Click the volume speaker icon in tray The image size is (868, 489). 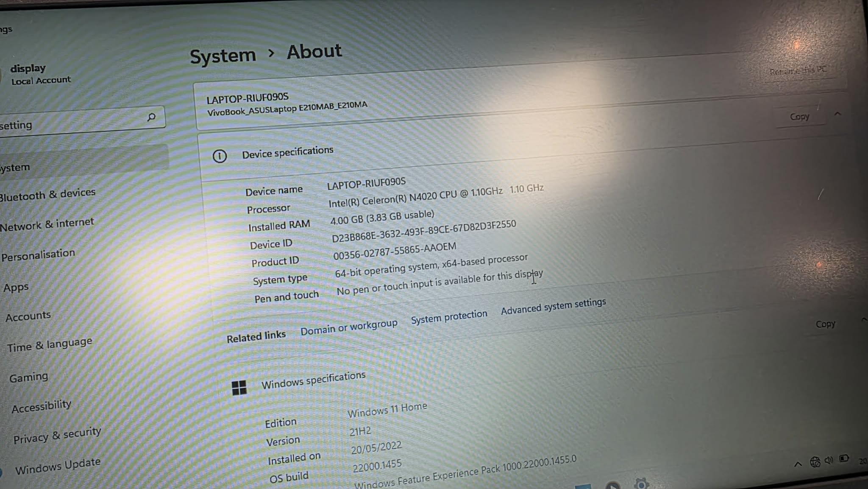pyautogui.click(x=829, y=460)
